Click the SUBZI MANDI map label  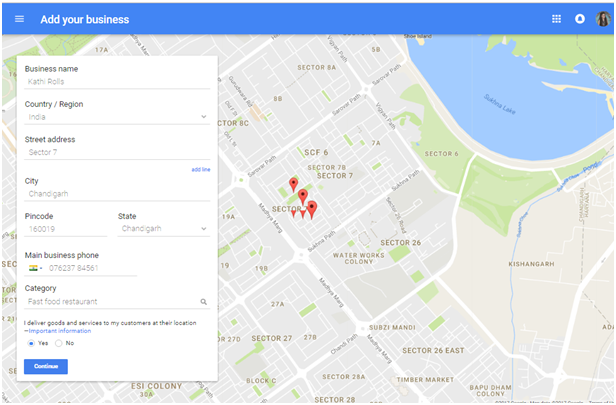pyautogui.click(x=392, y=327)
